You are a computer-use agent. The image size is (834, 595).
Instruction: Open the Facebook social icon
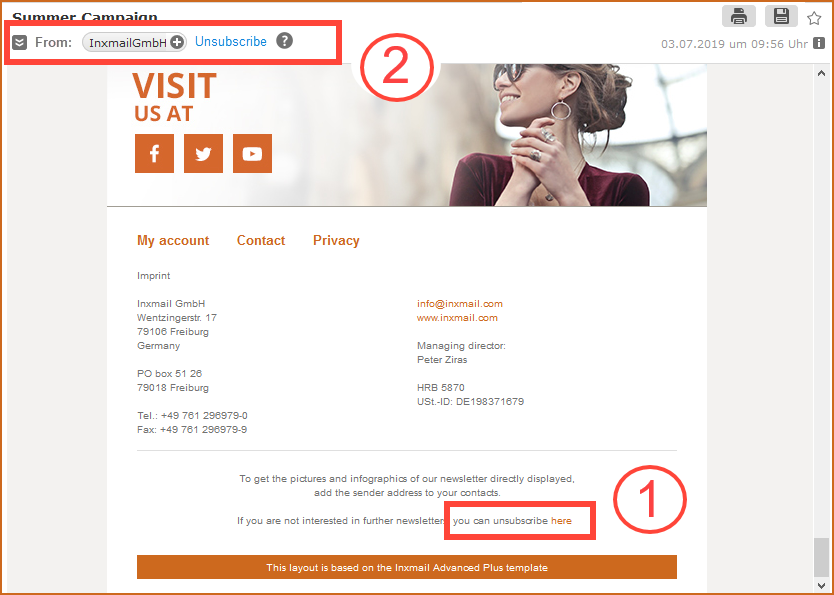(x=154, y=154)
